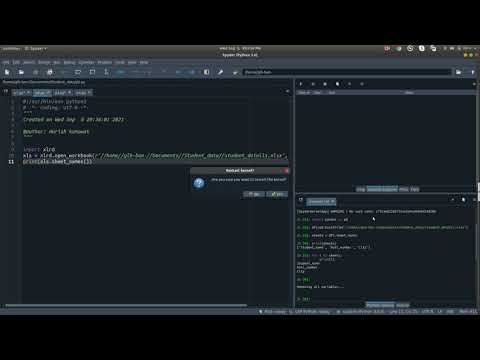Click the Run current cell icon
This screenshot has width=480, height=360.
(78, 72)
